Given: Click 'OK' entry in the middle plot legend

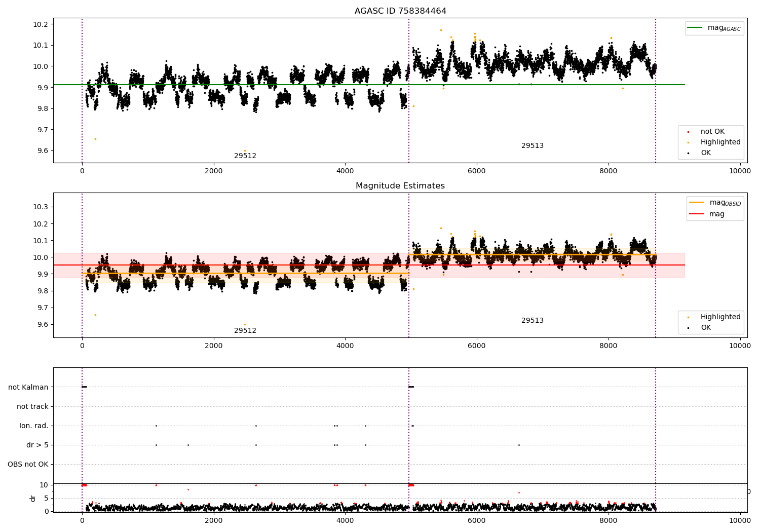Looking at the screenshot, I should pyautogui.click(x=706, y=328).
